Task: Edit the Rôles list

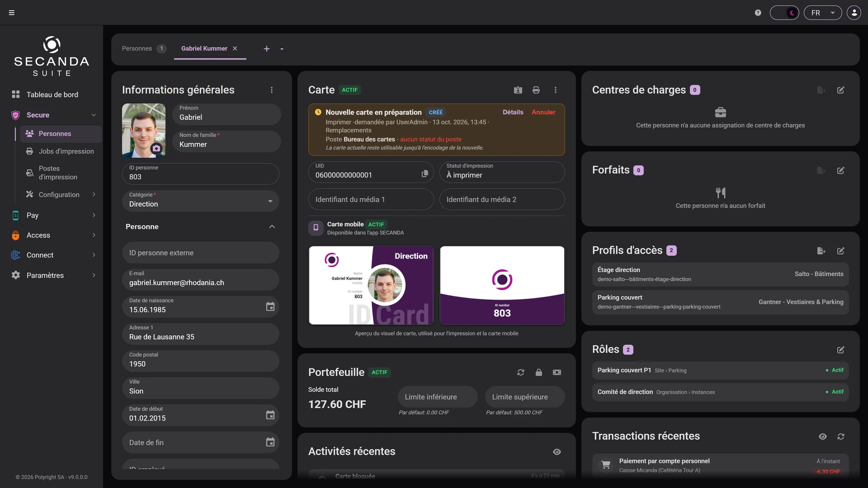Action: point(841,350)
